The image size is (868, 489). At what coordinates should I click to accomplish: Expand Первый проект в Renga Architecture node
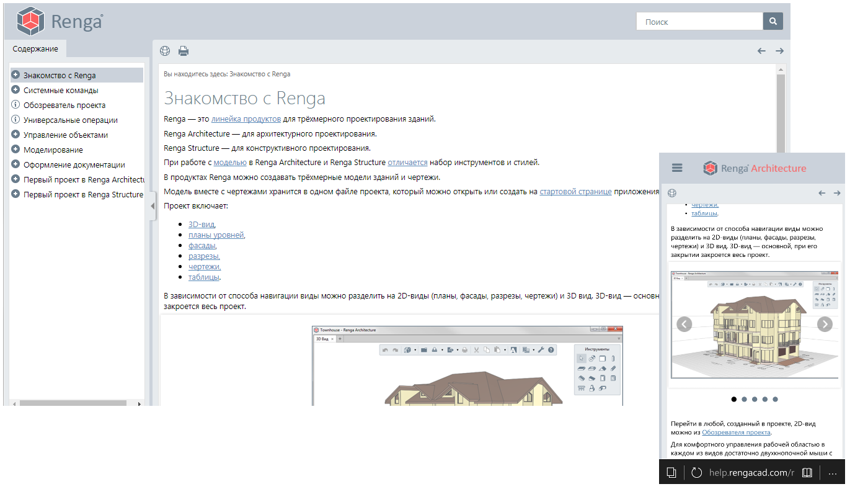pyautogui.click(x=15, y=179)
